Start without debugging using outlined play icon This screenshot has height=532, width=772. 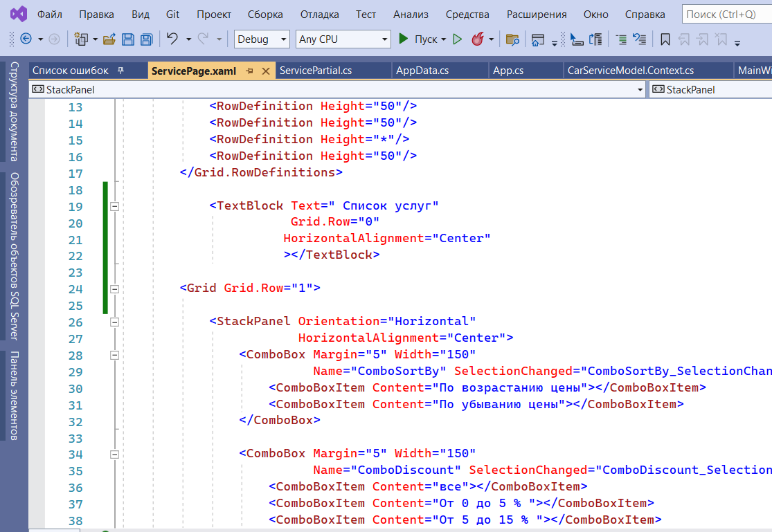click(458, 39)
